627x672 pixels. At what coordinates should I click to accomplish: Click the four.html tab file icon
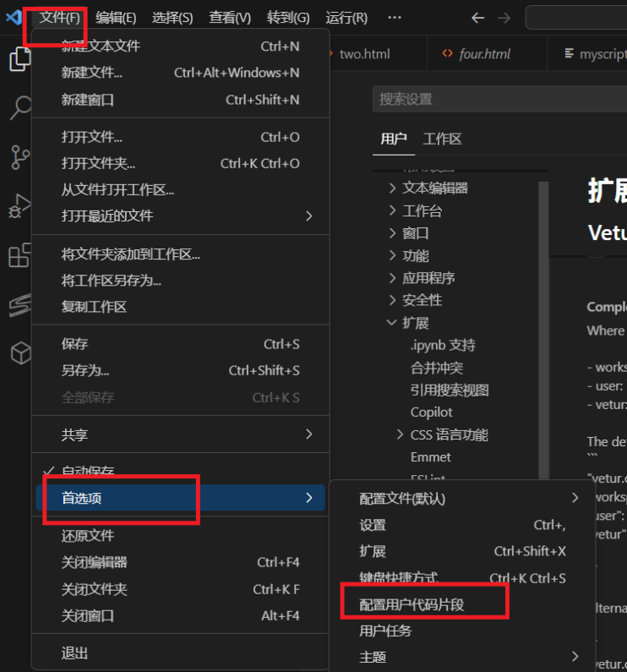pyautogui.click(x=447, y=53)
